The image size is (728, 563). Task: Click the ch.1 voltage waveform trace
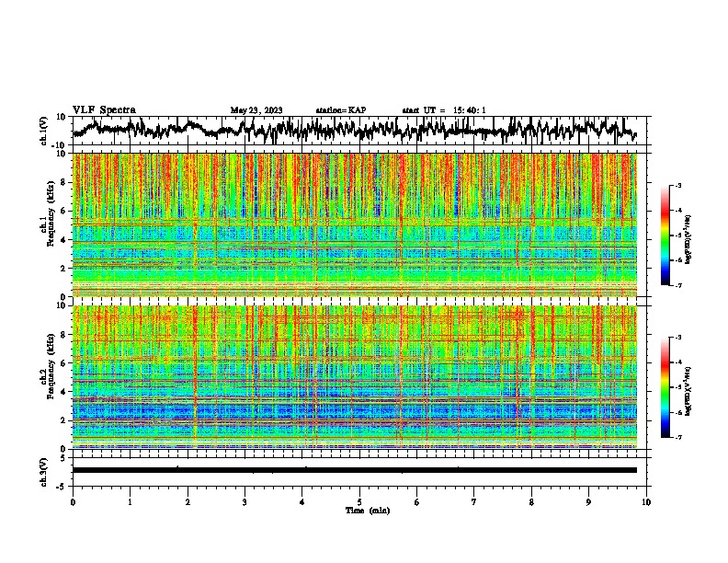354,130
